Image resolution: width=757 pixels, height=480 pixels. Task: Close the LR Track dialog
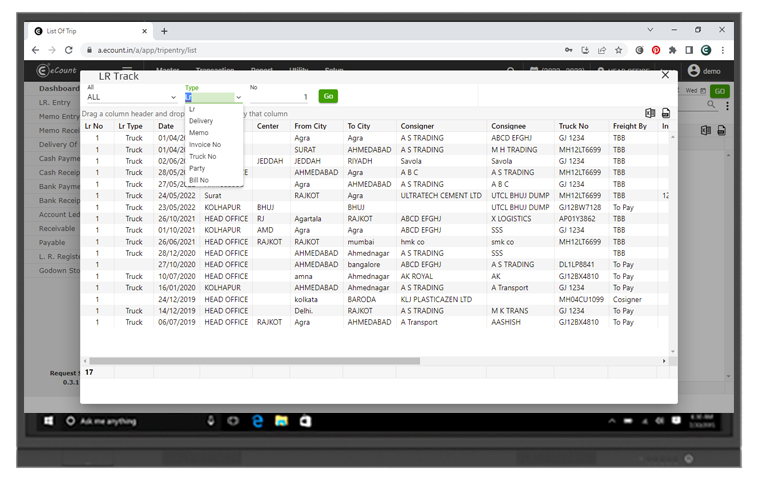pyautogui.click(x=665, y=75)
